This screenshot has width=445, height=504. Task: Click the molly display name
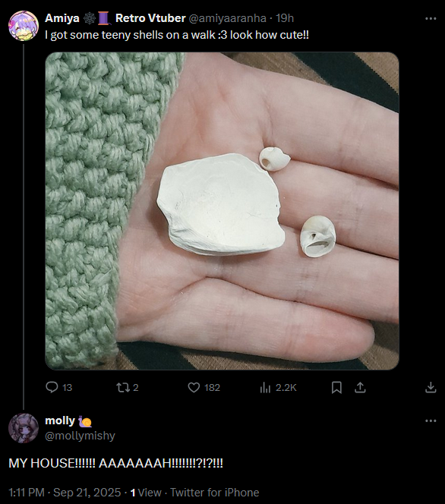point(60,421)
